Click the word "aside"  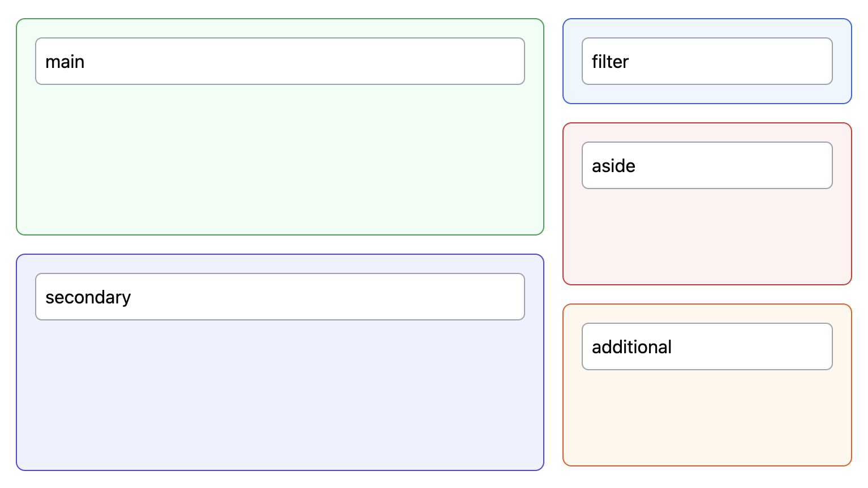click(613, 166)
